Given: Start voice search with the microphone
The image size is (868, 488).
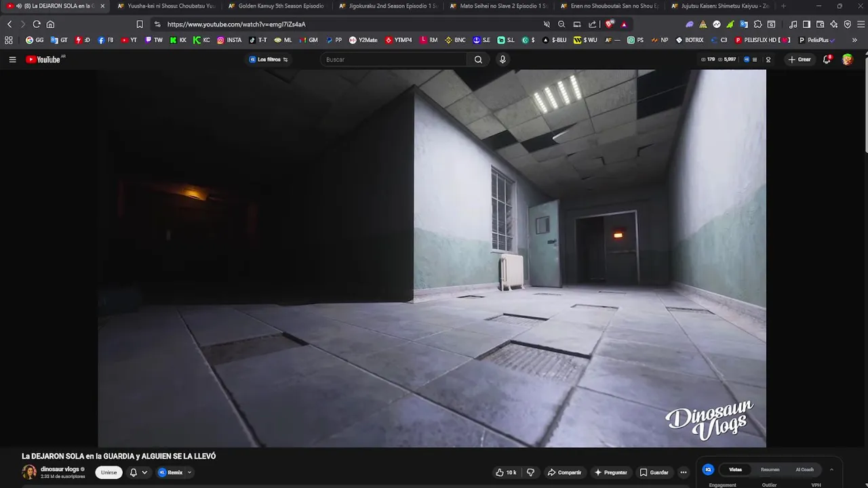Looking at the screenshot, I should (502, 60).
